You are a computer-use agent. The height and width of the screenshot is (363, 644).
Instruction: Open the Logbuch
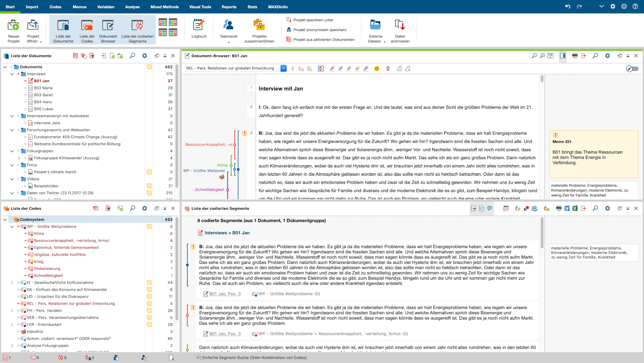click(x=199, y=29)
